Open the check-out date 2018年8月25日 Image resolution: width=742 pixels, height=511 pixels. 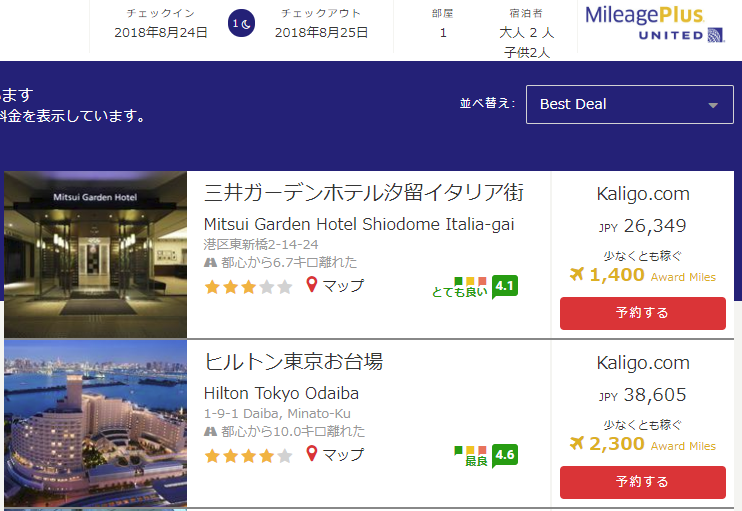[x=321, y=32]
